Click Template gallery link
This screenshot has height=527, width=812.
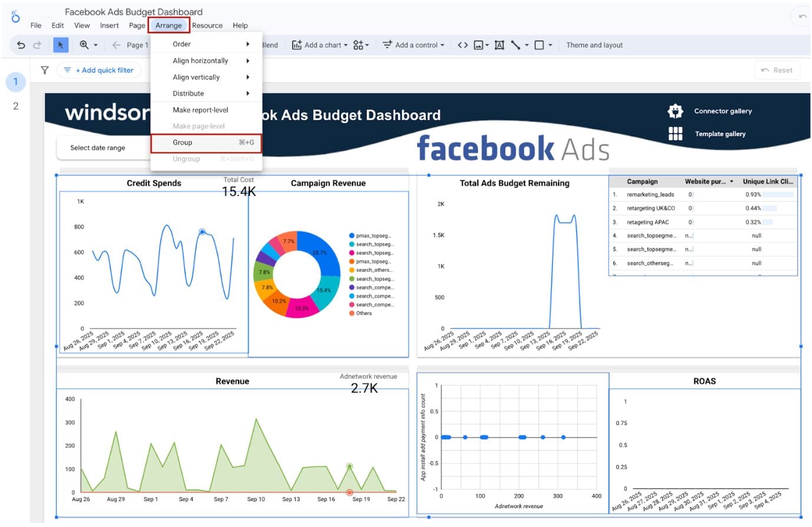[720, 134]
